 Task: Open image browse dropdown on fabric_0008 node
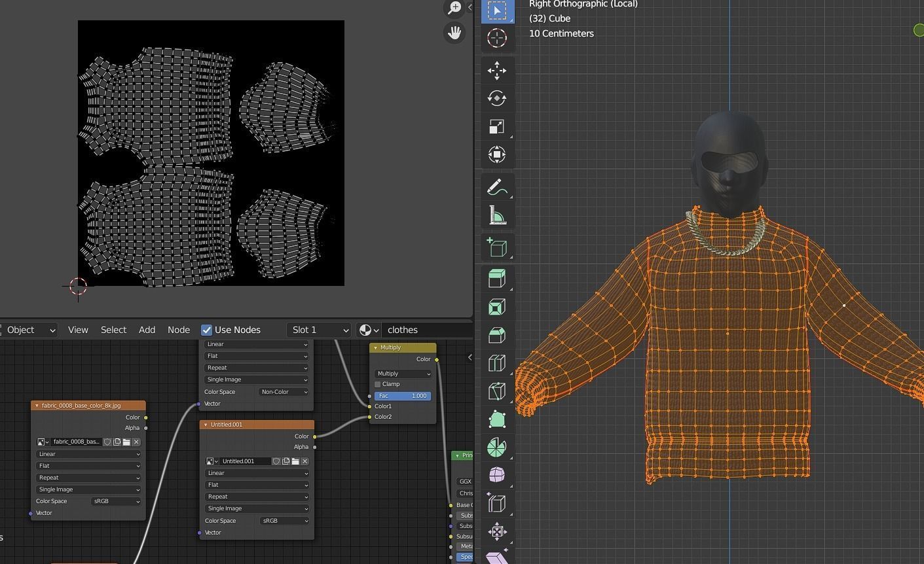pos(43,442)
